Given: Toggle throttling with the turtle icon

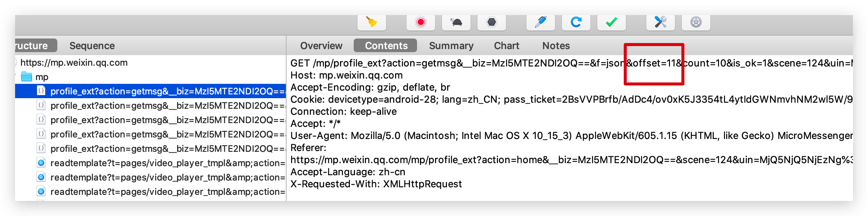Looking at the screenshot, I should (x=456, y=22).
